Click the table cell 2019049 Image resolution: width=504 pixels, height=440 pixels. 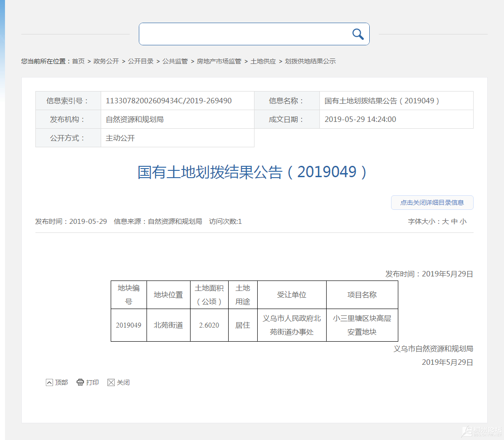click(x=128, y=325)
